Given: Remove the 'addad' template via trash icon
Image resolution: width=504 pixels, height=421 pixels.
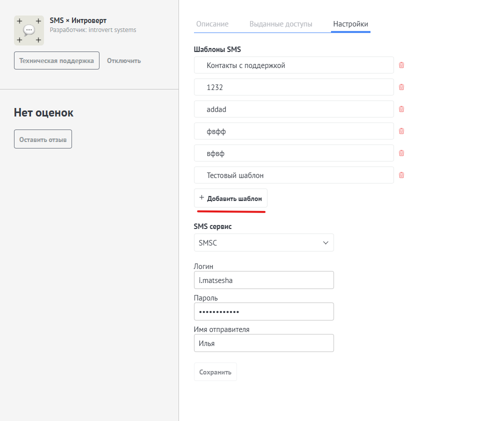Looking at the screenshot, I should pyautogui.click(x=401, y=109).
